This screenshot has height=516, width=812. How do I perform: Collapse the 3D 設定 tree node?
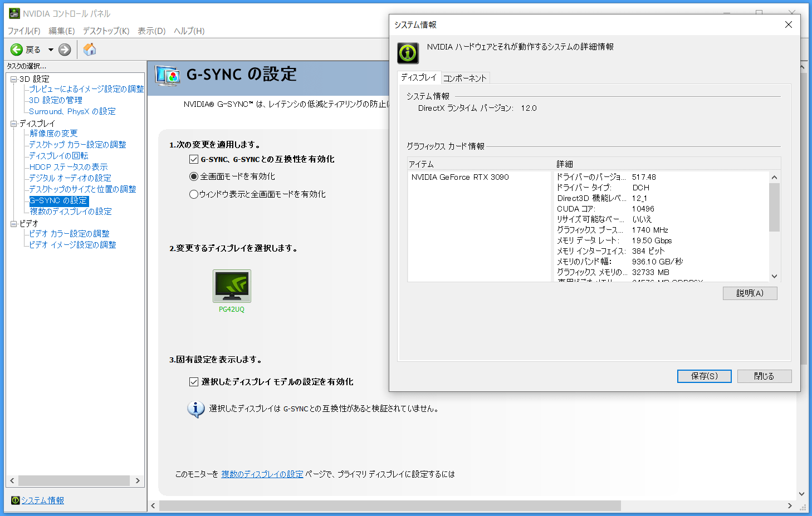pos(14,79)
